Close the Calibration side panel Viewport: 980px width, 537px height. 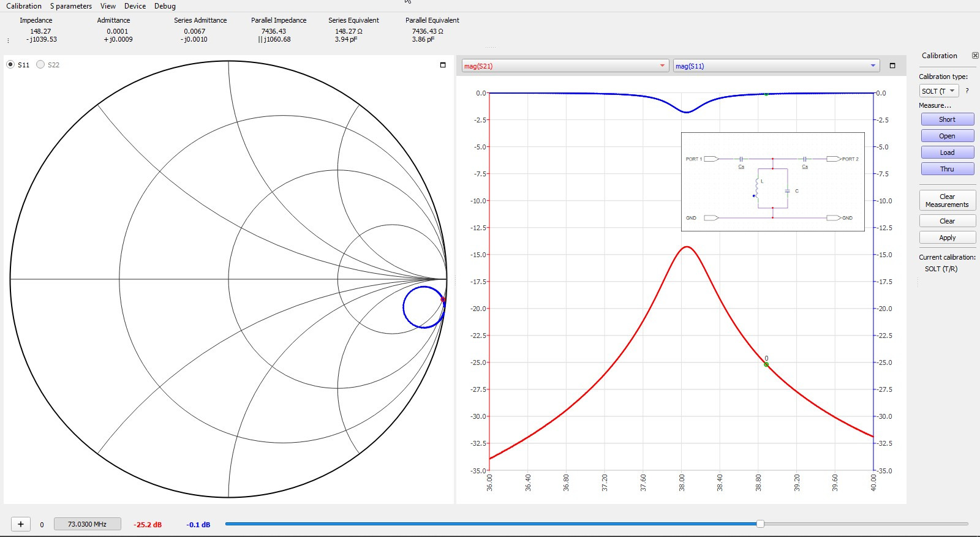(x=975, y=56)
